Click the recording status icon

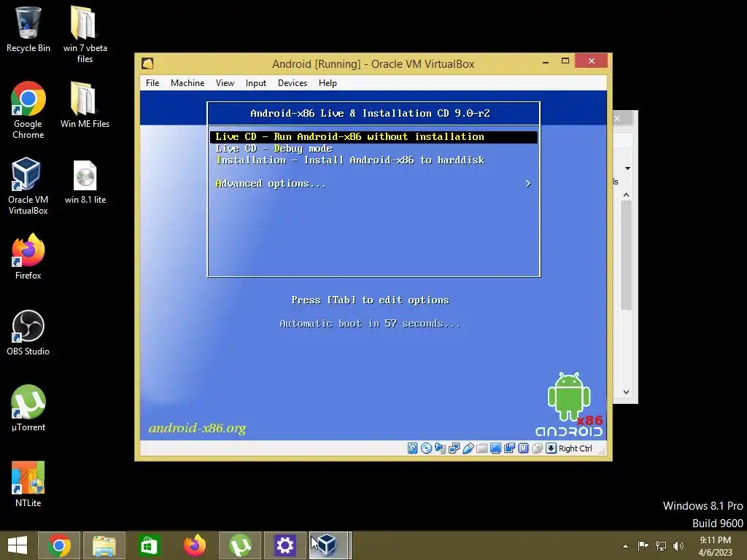point(509,448)
